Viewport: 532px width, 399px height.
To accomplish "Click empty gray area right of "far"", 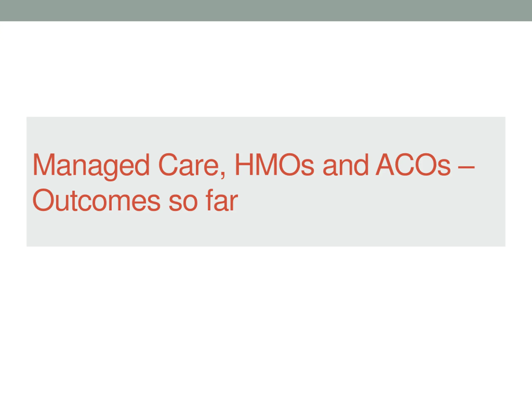I will click(x=361, y=202).
